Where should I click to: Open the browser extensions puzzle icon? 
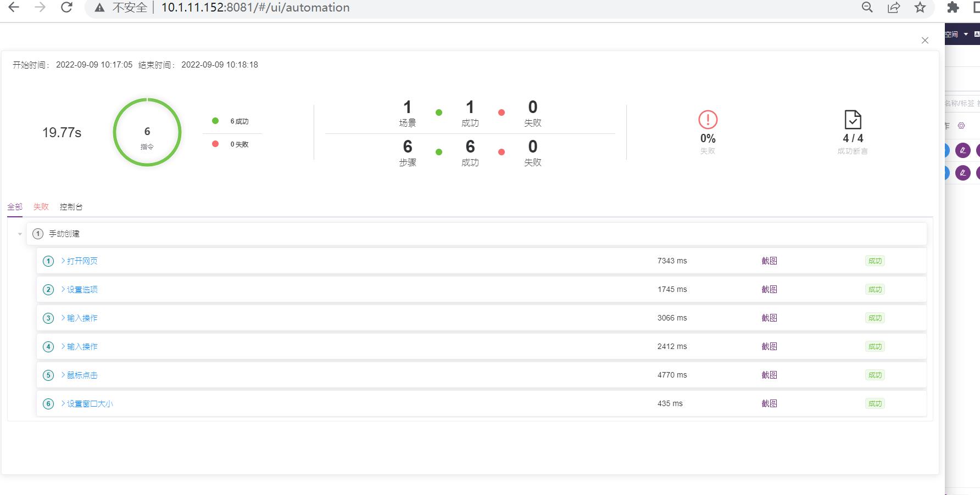coord(953,7)
